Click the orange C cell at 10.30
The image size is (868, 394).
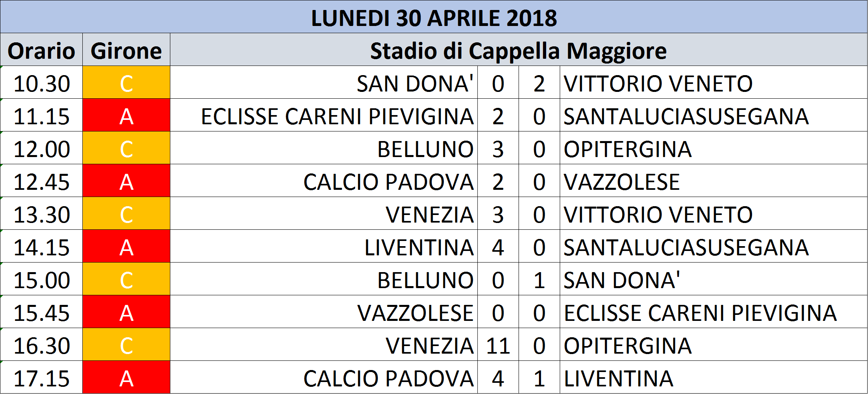coord(126,82)
